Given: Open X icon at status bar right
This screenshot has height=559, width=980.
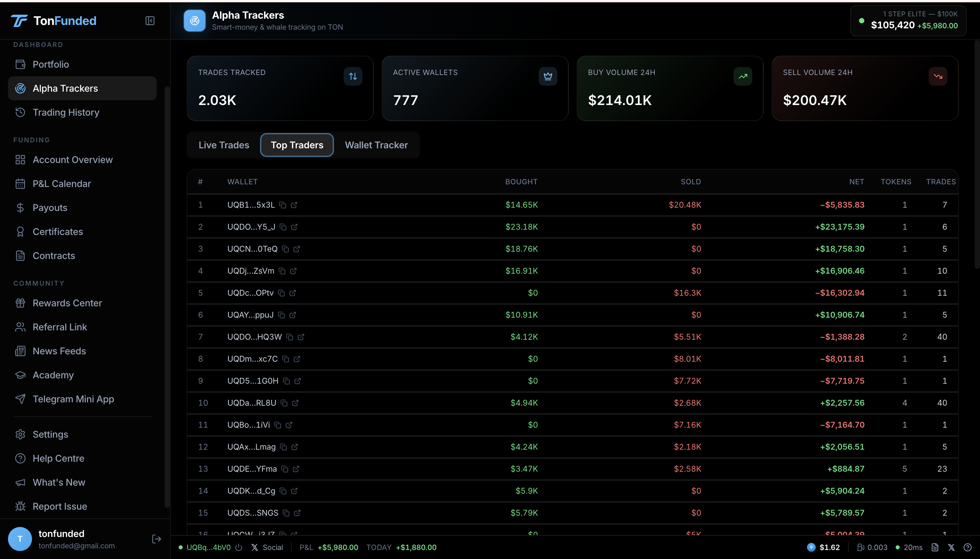Looking at the screenshot, I should pyautogui.click(x=951, y=547).
